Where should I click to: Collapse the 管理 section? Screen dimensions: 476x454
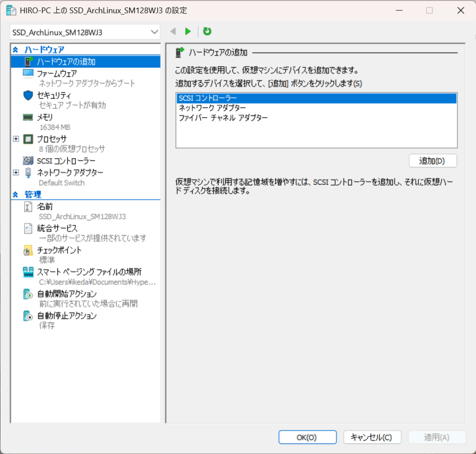pos(15,194)
